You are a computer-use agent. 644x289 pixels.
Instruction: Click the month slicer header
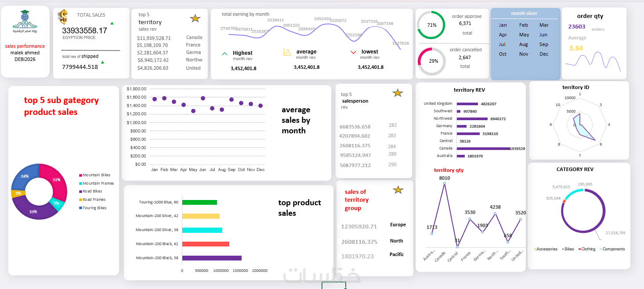tap(524, 13)
